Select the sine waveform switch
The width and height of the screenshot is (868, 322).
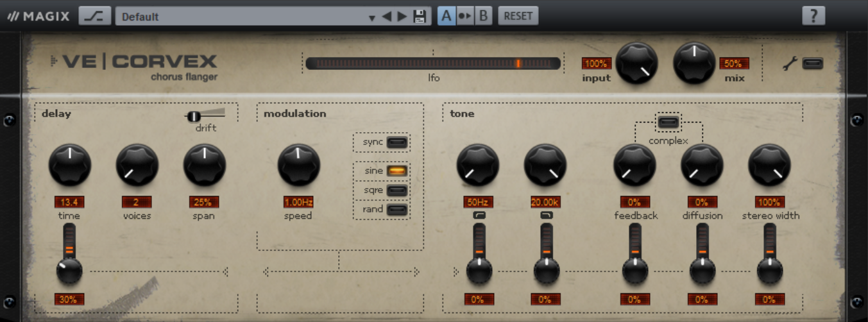tap(397, 171)
